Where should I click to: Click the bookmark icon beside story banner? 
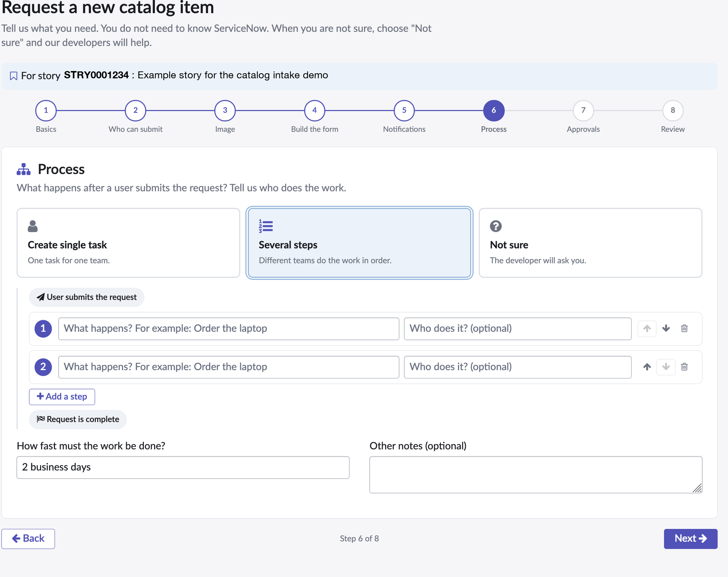[x=13, y=76]
